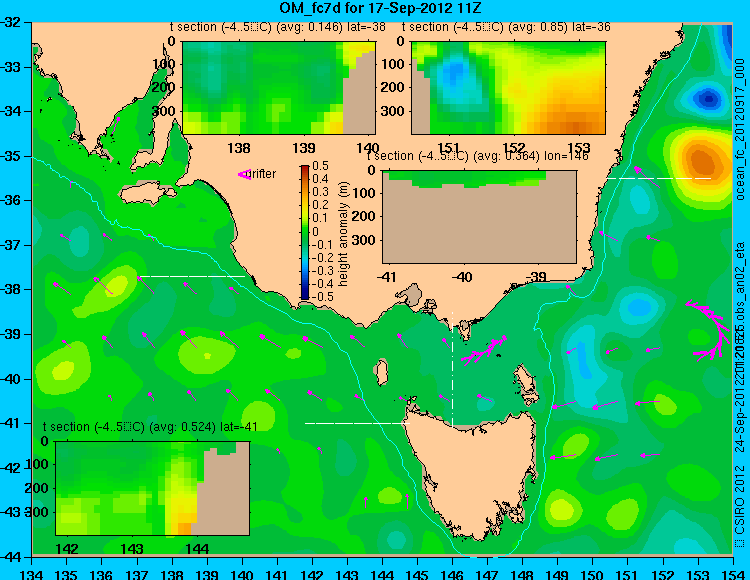The image size is (750, 580).
Task: Click the -44 latitude axis label
Action: tap(11, 557)
